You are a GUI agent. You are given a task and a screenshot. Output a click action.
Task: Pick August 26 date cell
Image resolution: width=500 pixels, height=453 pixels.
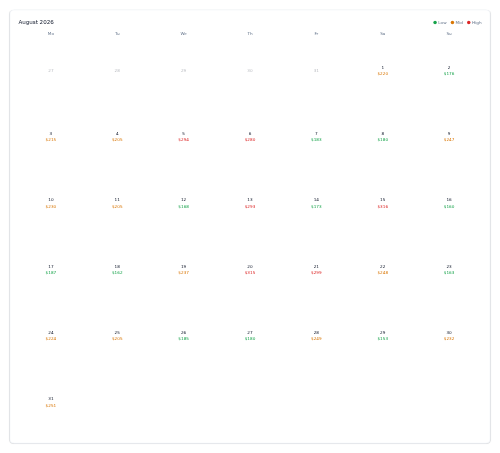pos(183,335)
